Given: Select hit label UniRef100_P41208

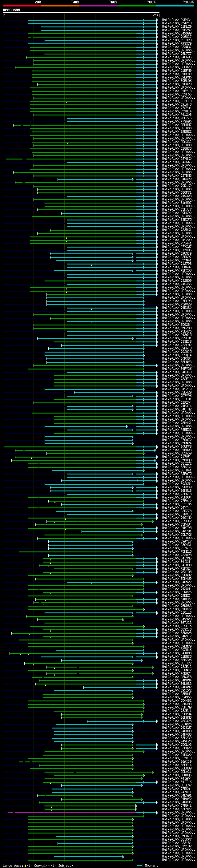Looking at the screenshot, I should (177, 115).
